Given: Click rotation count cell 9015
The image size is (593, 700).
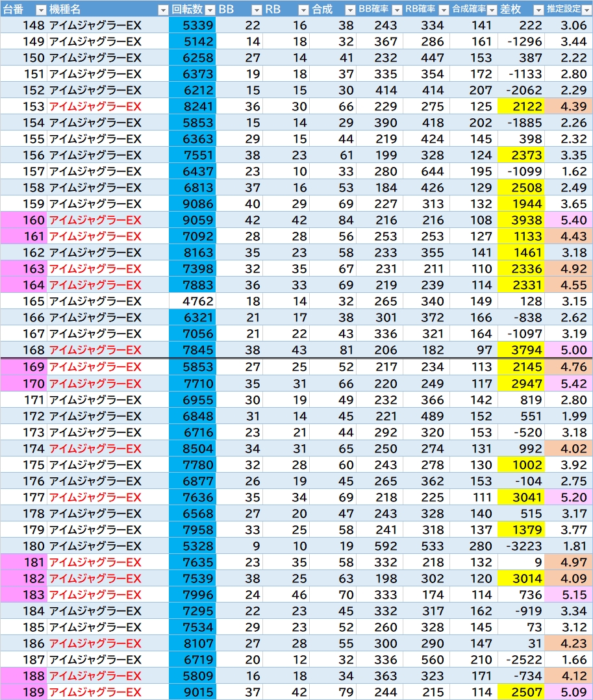Looking at the screenshot, I should (x=192, y=692).
